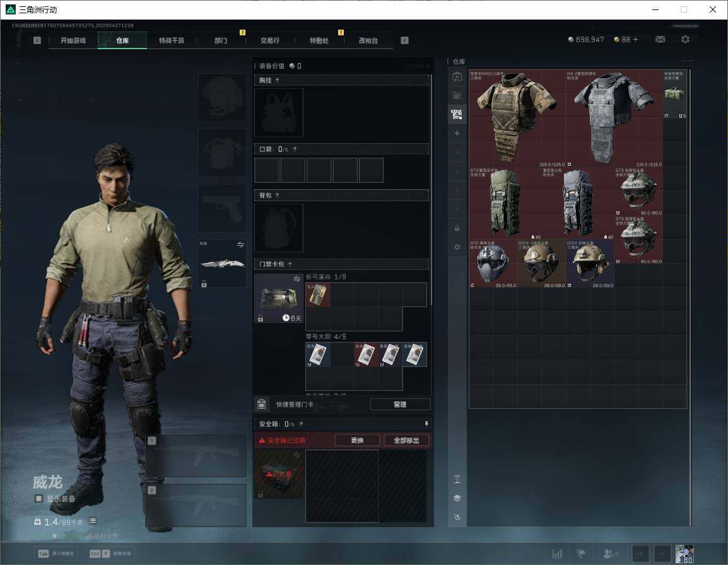Click the sort-arrange icon at sidebar bottom
Viewport: 728px width, 565px height.
click(x=457, y=517)
